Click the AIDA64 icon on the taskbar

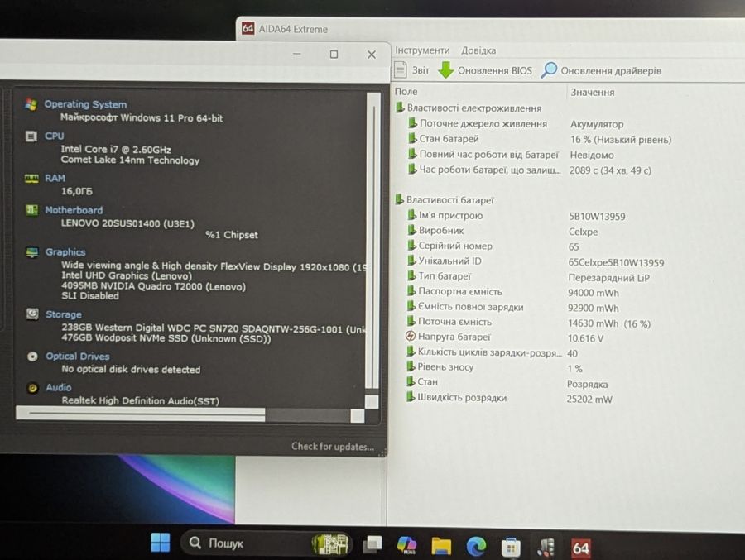[x=580, y=548]
